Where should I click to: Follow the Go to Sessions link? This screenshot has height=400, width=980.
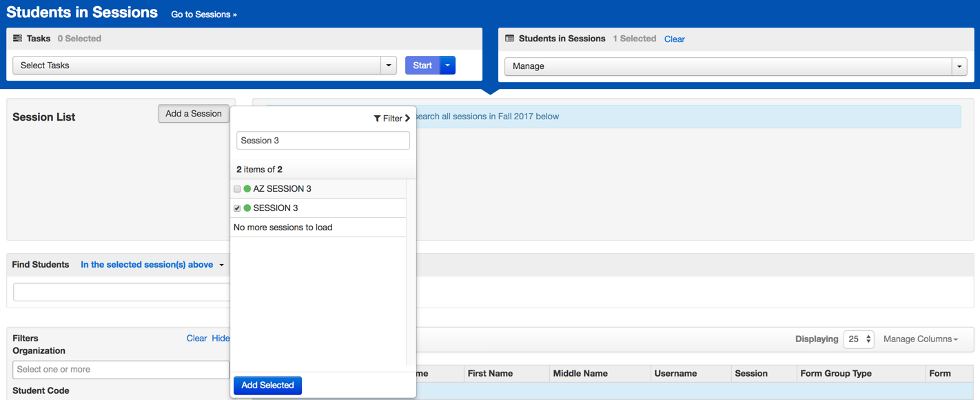click(204, 14)
